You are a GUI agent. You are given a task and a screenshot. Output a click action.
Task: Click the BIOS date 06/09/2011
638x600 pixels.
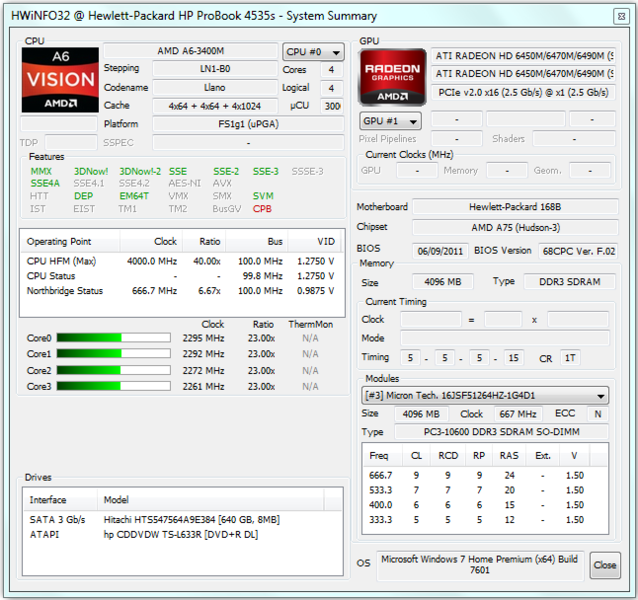coord(440,251)
